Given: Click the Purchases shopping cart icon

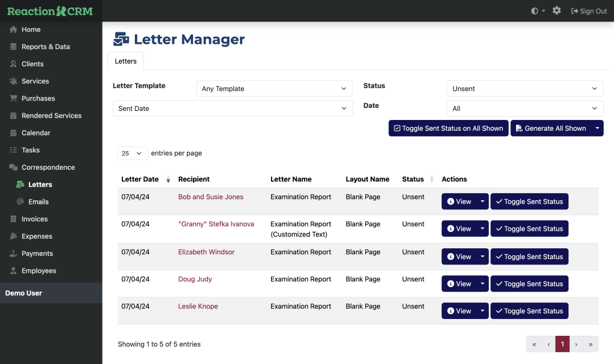Looking at the screenshot, I should [x=13, y=98].
